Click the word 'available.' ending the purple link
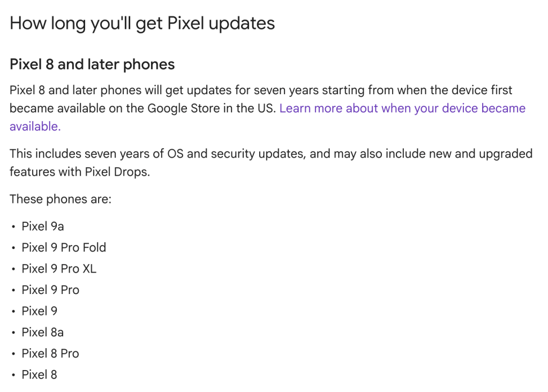548x392 pixels. 35,127
